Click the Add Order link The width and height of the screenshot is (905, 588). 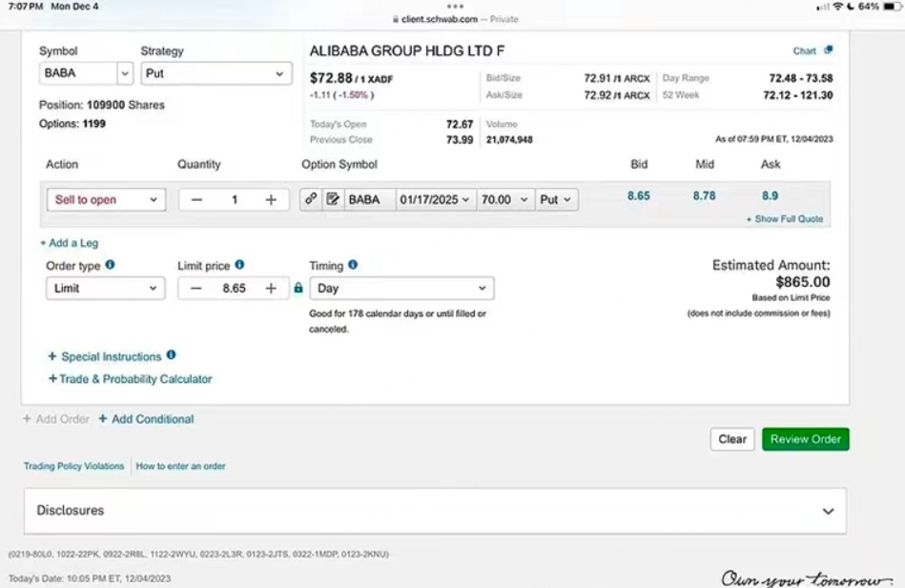(56, 419)
